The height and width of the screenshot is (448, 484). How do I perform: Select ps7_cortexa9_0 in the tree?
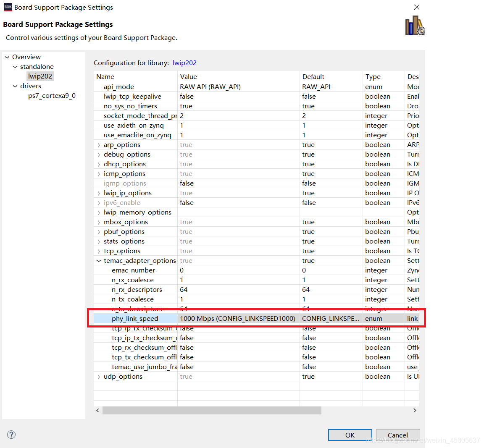52,96
